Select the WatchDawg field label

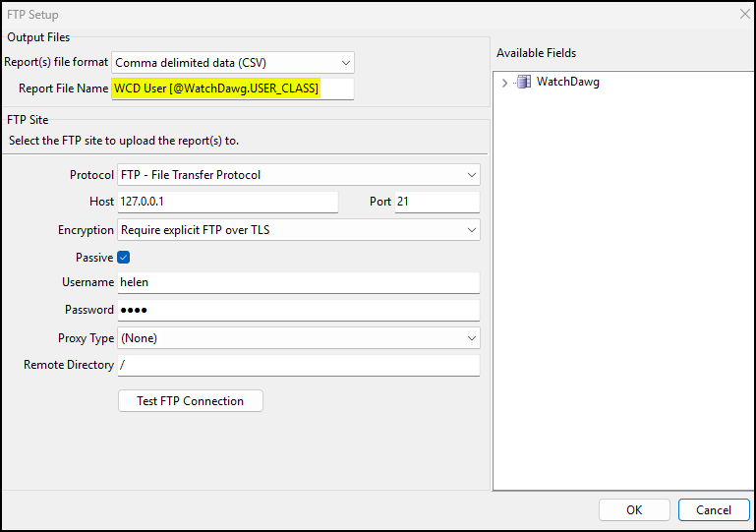pyautogui.click(x=567, y=83)
